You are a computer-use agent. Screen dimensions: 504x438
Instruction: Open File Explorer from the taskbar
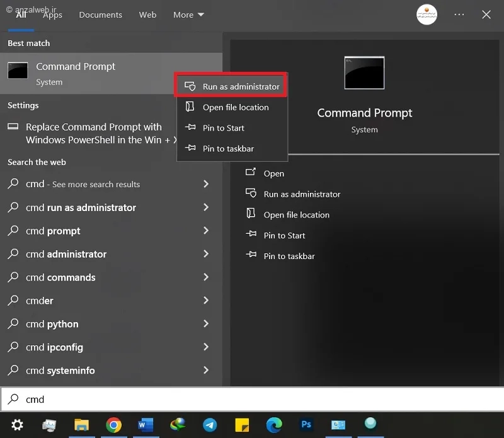pos(82,425)
